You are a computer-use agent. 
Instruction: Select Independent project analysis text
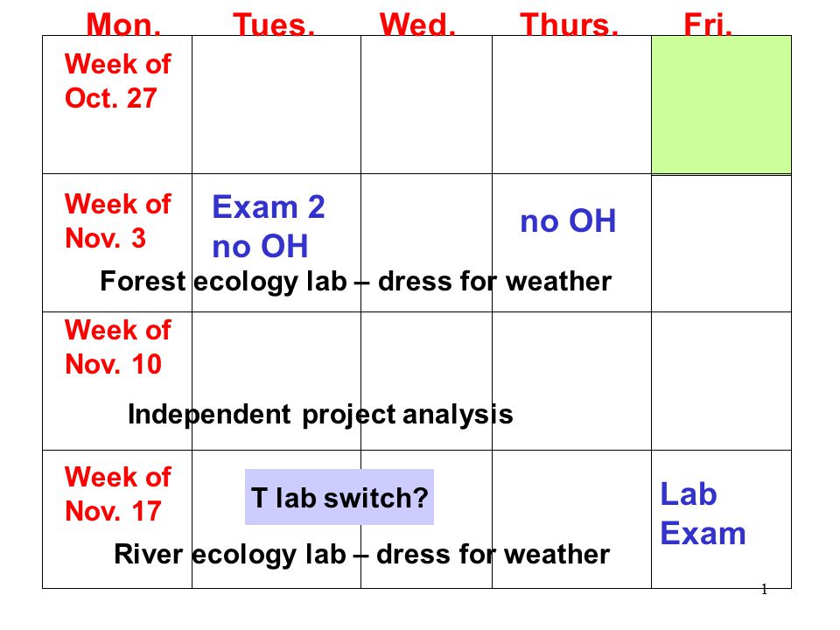320,414
